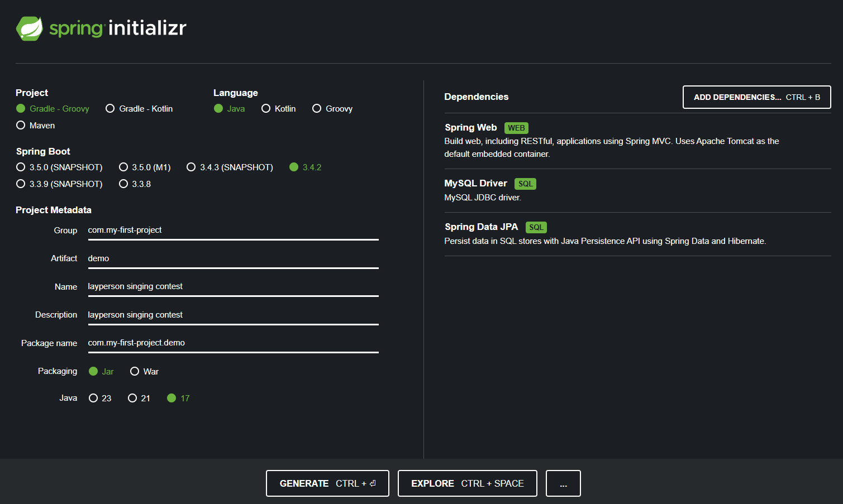Open the Explore project preview
843x504 pixels.
(468, 483)
